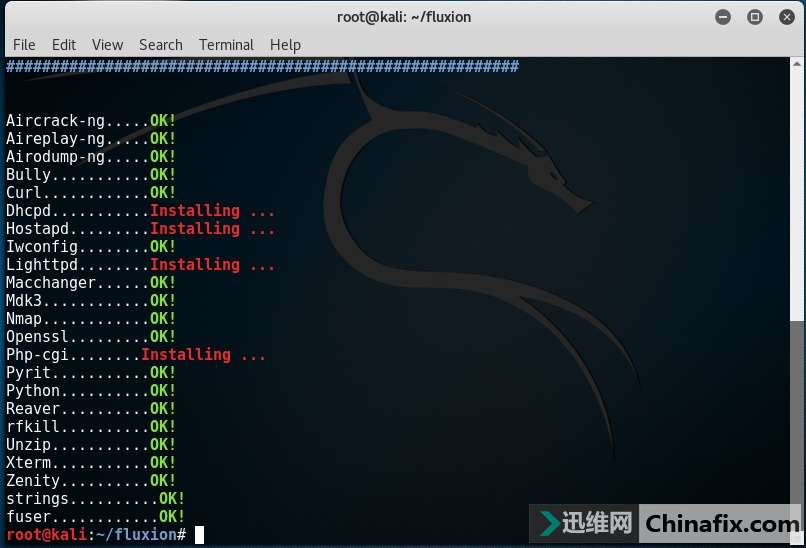Open the Help menu
806x548 pixels.
pyautogui.click(x=285, y=45)
